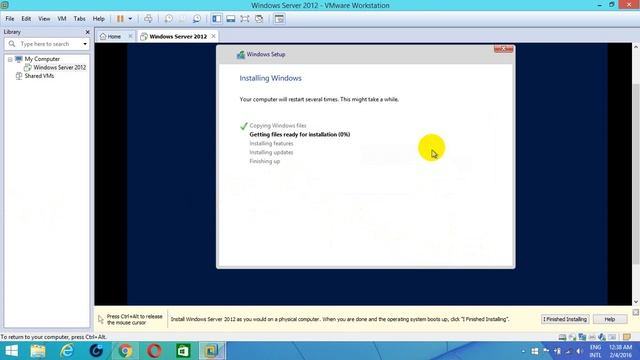
Task: Close the Library panel
Action: [87, 32]
